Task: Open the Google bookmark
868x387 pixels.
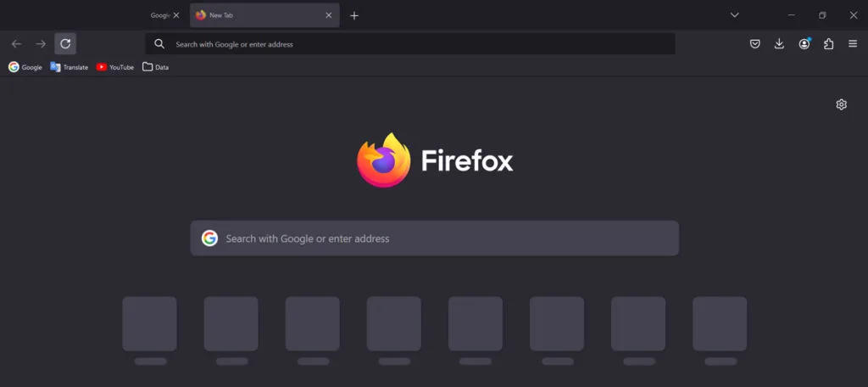Action: tap(25, 67)
